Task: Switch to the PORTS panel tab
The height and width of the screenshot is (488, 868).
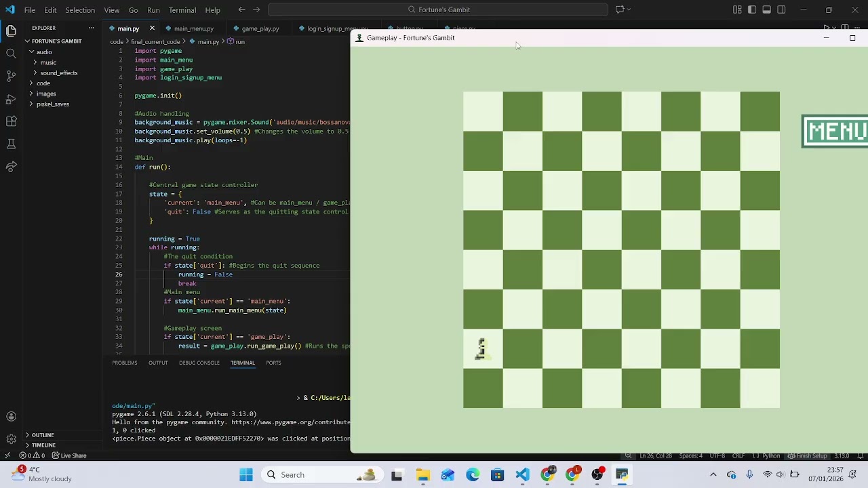Action: tap(273, 363)
